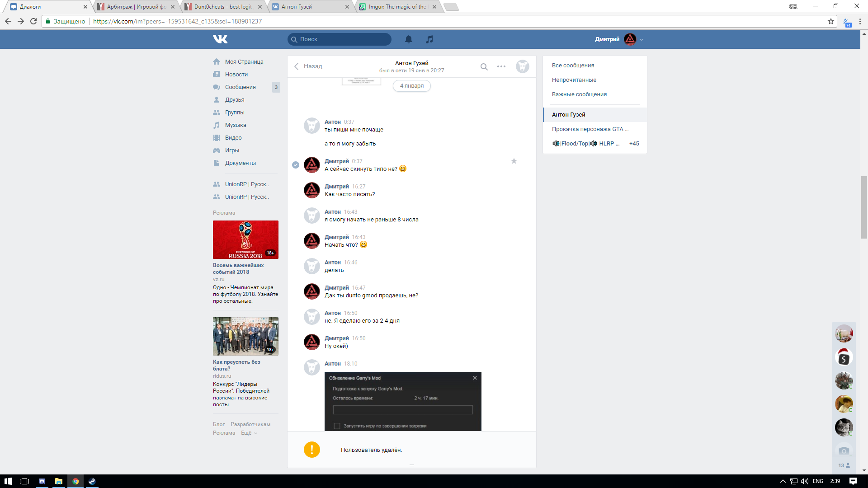Expand the Дмитрий profile dropdown arrow

click(642, 40)
